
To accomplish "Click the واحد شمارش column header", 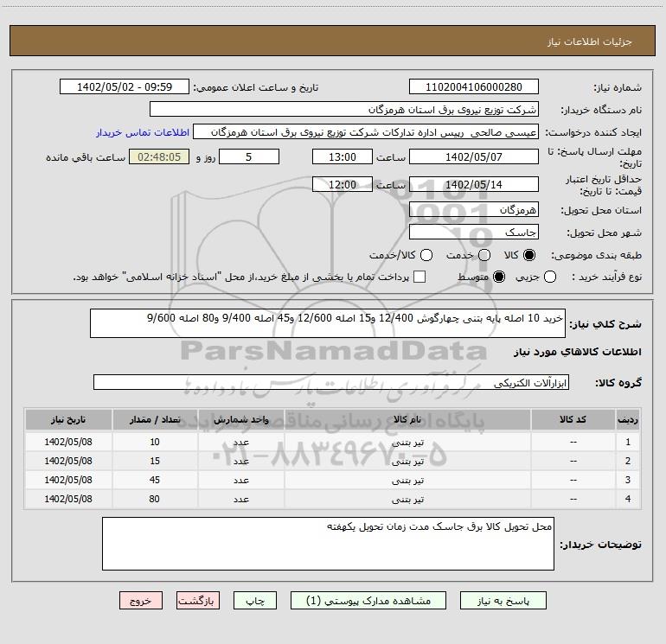I will point(240,419).
